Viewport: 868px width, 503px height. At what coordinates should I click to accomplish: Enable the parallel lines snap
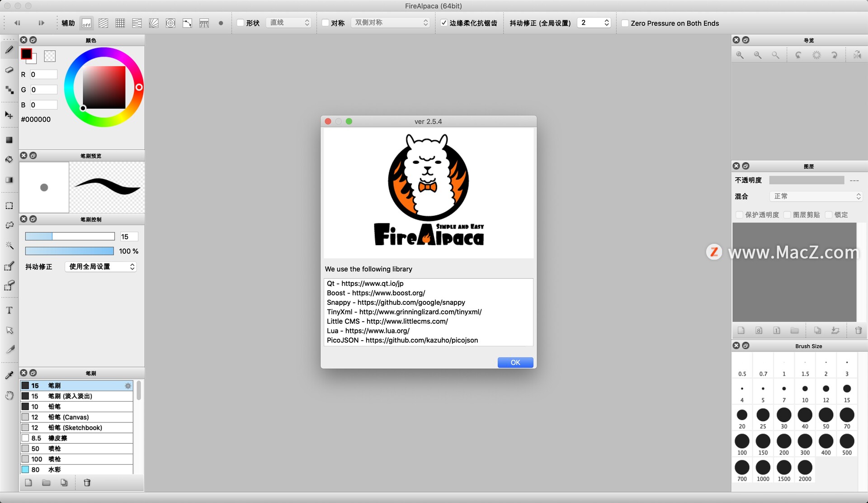104,23
